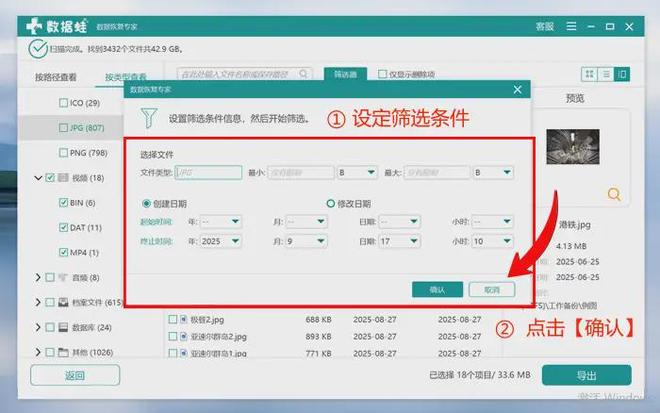Switch to 按类型查看 tab
This screenshot has height=413, width=660.
(125, 77)
